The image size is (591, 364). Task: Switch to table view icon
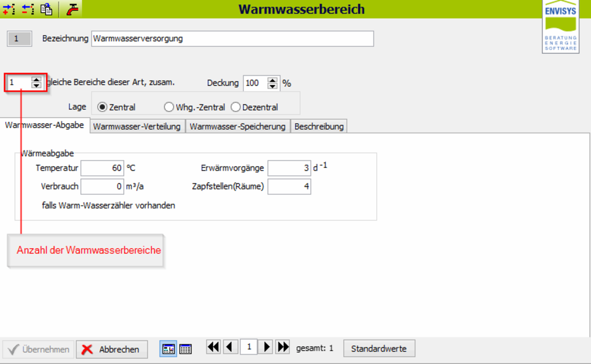click(185, 349)
